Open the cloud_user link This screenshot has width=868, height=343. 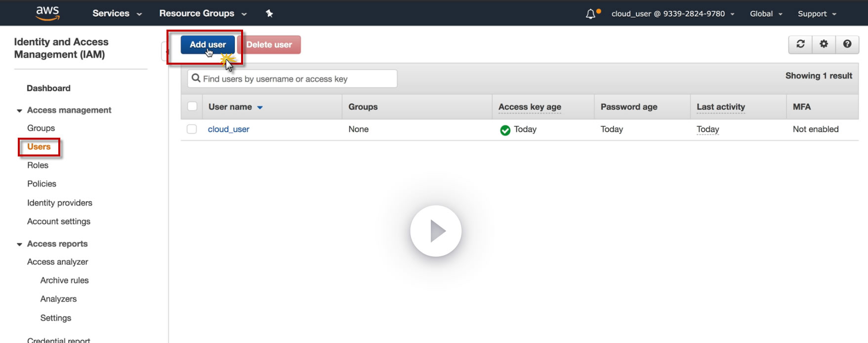[x=228, y=129]
